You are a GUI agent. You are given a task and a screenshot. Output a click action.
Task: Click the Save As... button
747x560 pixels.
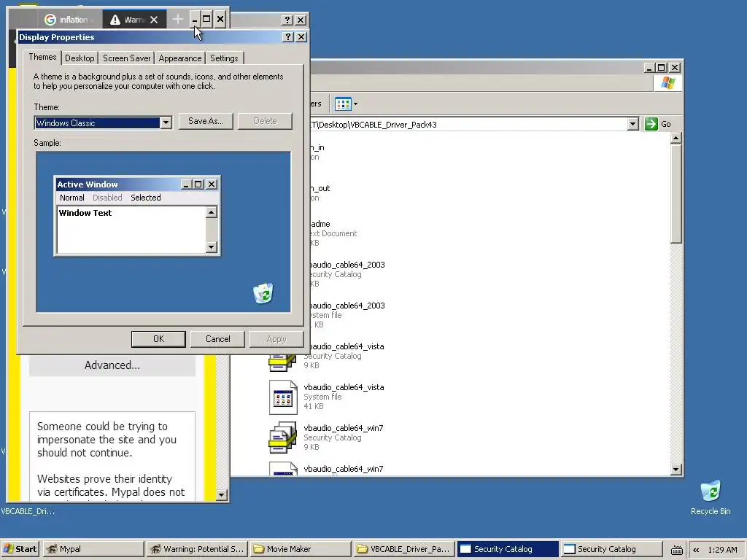coord(205,121)
